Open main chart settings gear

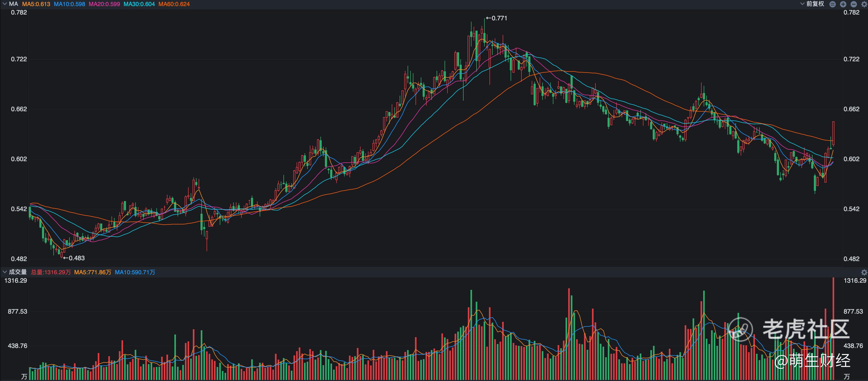864,4
